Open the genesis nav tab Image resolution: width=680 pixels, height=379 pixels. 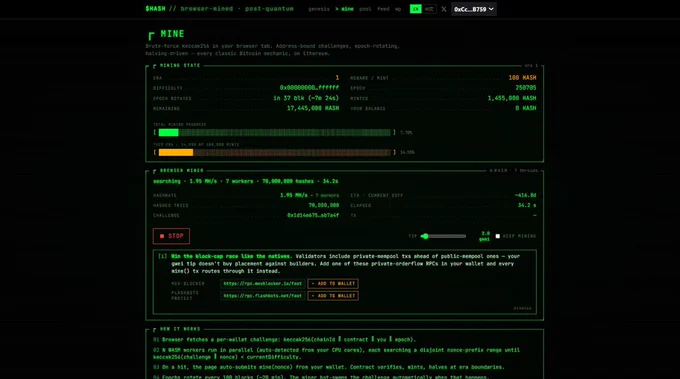click(319, 9)
